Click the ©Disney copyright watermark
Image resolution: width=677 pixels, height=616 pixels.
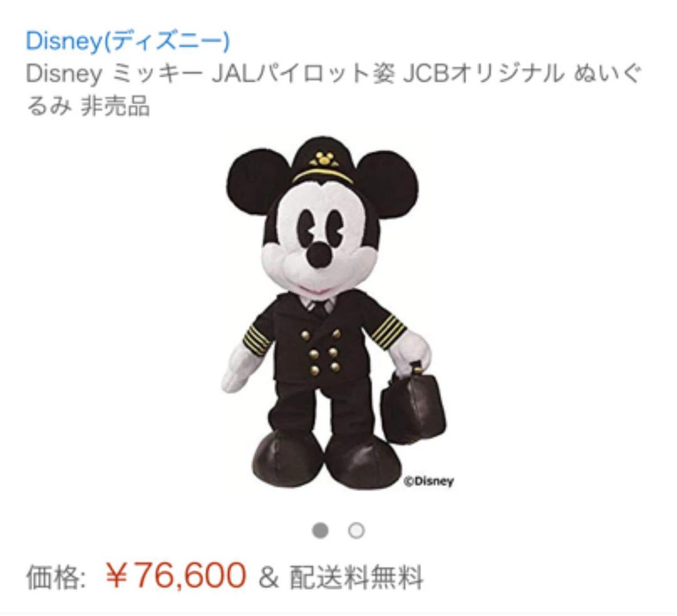pyautogui.click(x=429, y=481)
